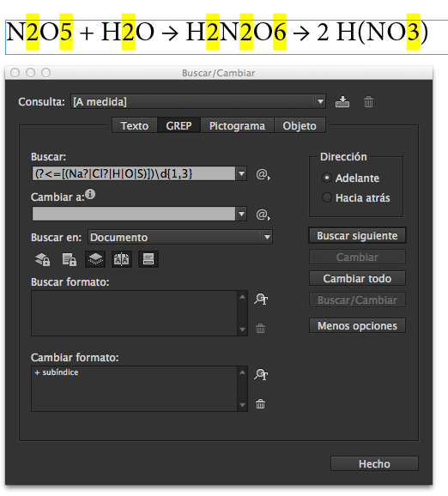The image size is (448, 496).
Task: Click the delete query trash icon
Action: (x=368, y=102)
